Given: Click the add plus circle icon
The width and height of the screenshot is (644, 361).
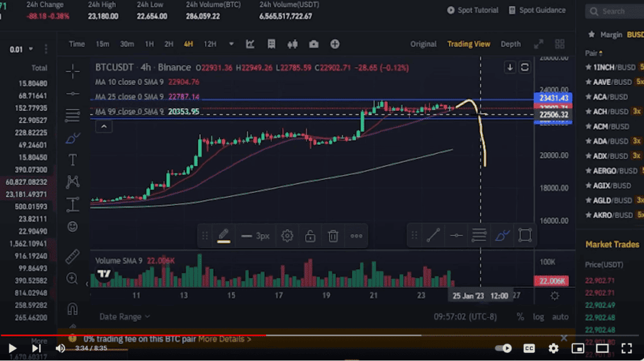Looking at the screenshot, I should pos(335,44).
